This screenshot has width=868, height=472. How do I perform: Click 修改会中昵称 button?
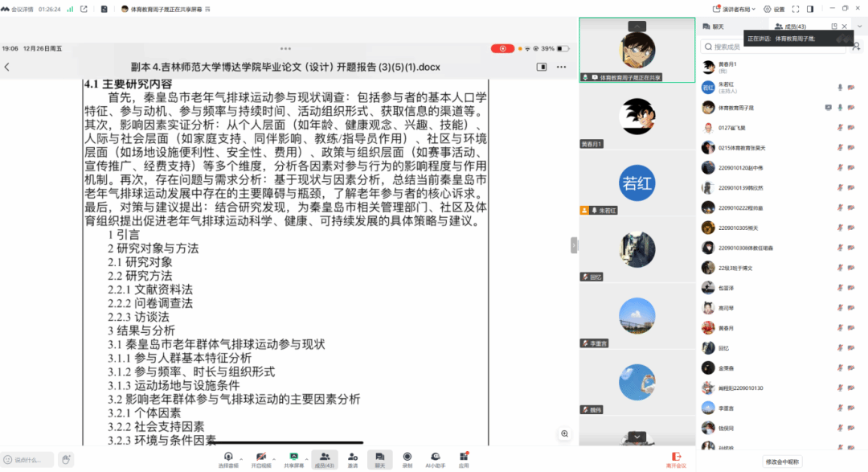click(782, 462)
